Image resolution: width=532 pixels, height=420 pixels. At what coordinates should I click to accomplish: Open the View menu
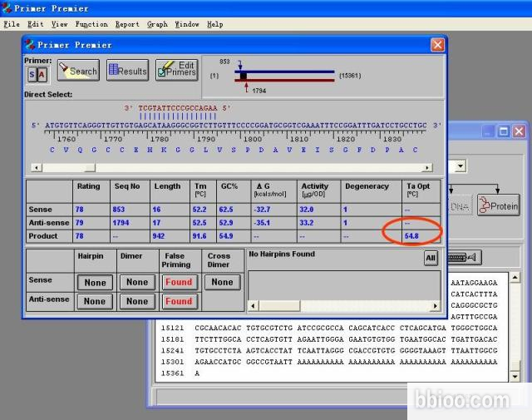[x=59, y=24]
